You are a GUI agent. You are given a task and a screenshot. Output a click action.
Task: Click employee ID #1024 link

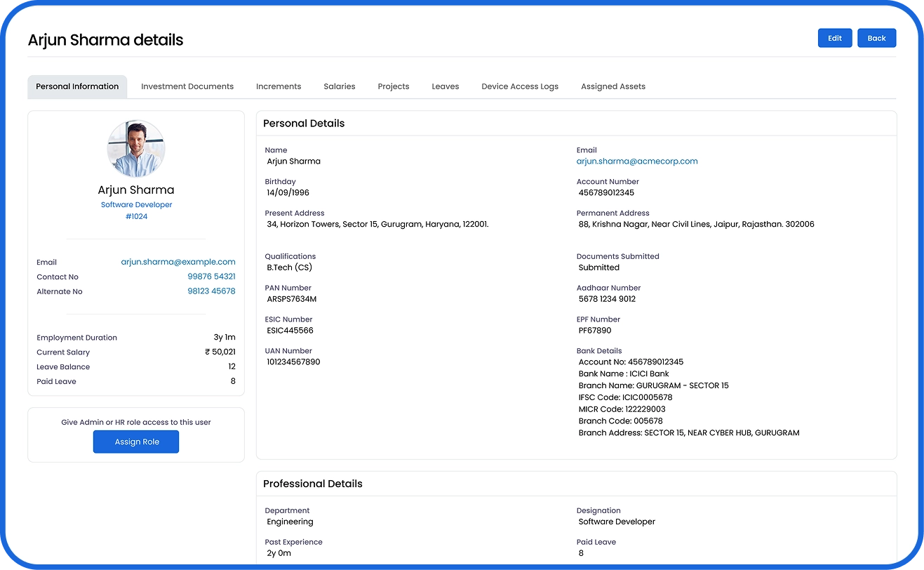(136, 216)
